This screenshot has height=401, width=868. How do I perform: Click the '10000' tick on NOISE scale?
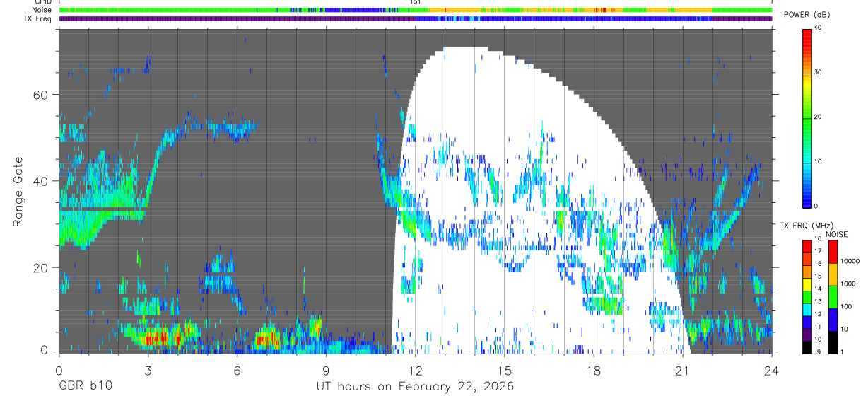click(850, 261)
